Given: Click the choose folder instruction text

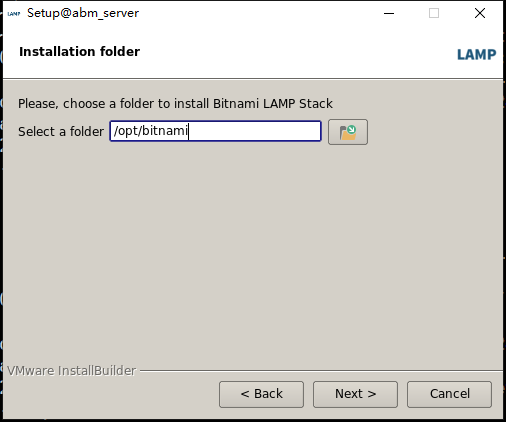Looking at the screenshot, I should click(x=175, y=104).
